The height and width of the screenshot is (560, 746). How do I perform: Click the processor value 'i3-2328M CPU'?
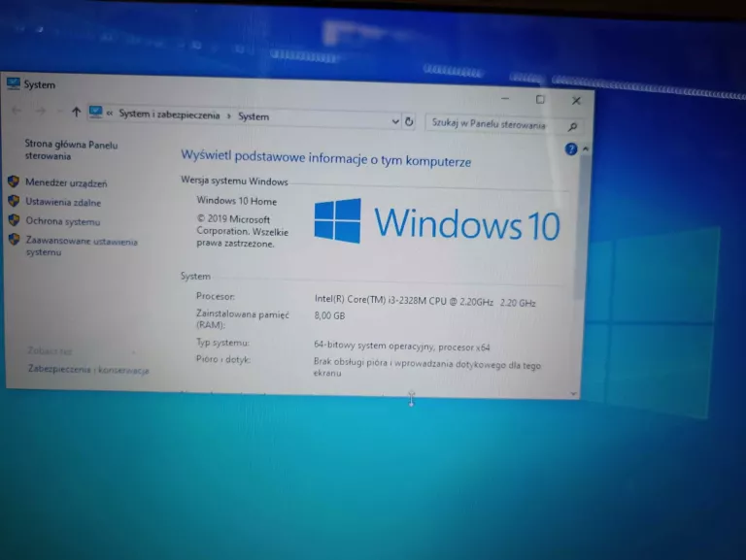pos(418,301)
